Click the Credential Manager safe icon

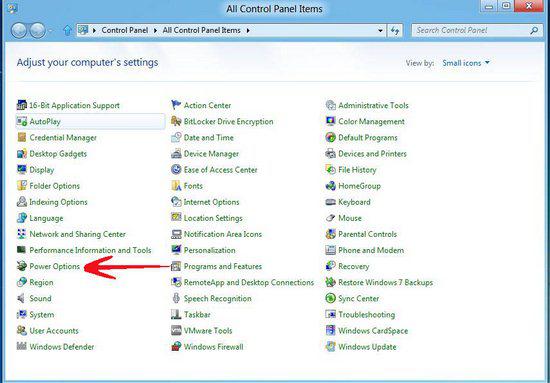coord(22,137)
